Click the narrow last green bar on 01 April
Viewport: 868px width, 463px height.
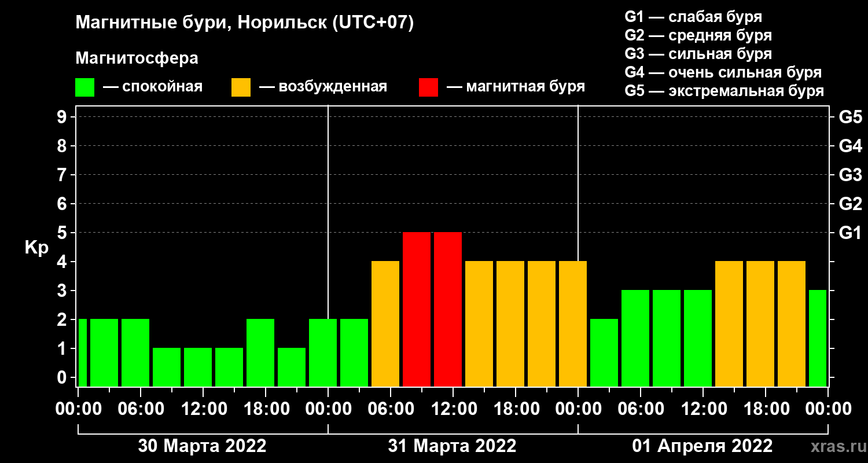[818, 338]
